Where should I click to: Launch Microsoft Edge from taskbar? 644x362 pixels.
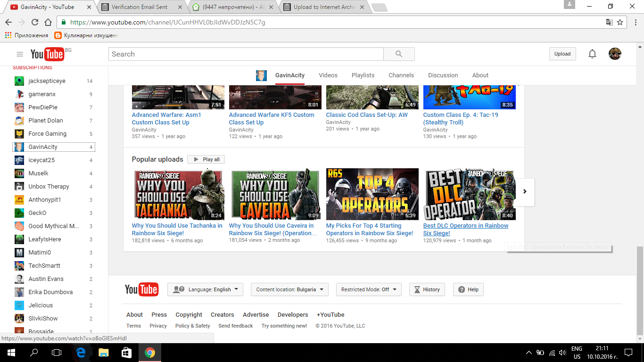pyautogui.click(x=81, y=353)
